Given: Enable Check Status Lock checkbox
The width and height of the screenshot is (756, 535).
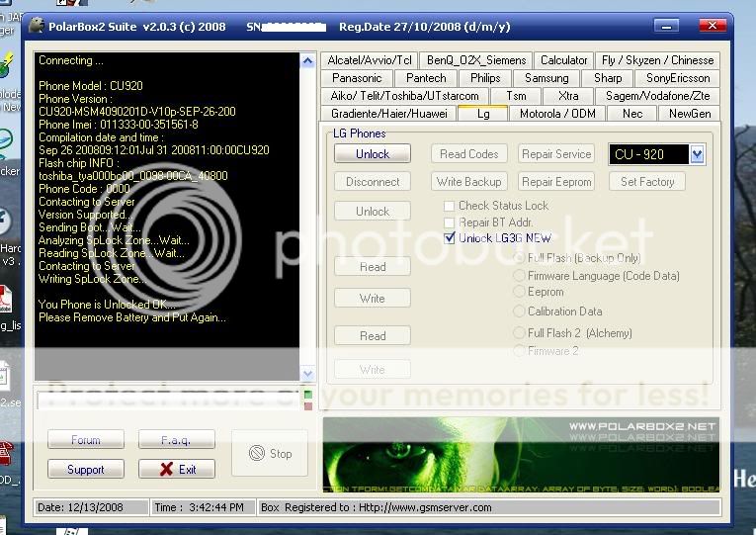Looking at the screenshot, I should tap(449, 206).
